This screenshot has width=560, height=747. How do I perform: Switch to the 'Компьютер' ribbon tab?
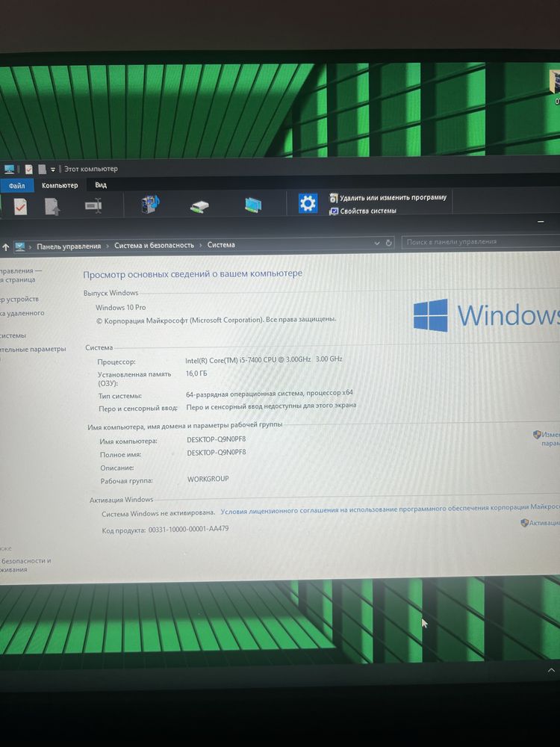coord(60,185)
